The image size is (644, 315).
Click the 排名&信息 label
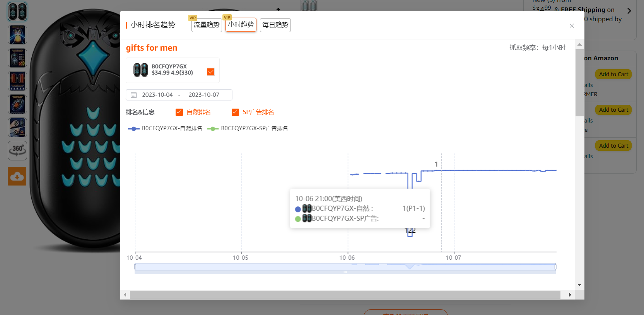point(140,112)
